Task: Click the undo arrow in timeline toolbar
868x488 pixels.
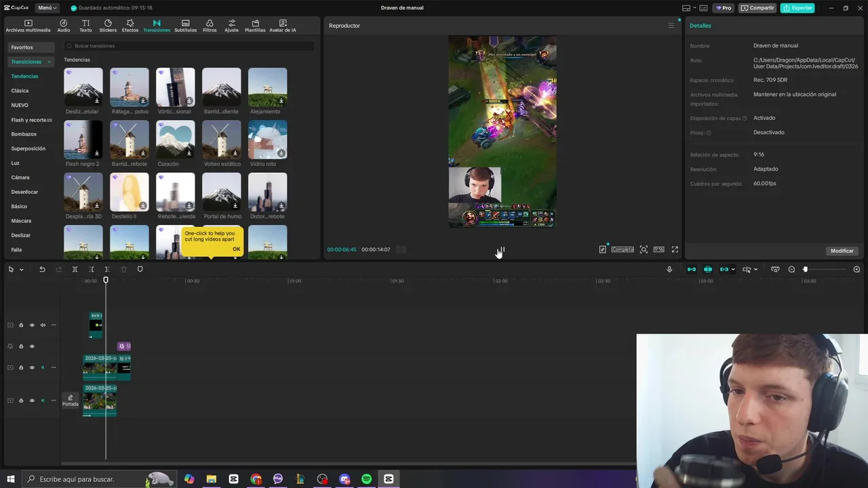Action: pyautogui.click(x=42, y=269)
